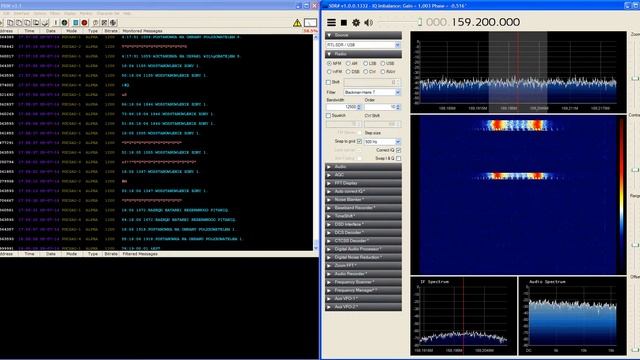Image resolution: width=640 pixels, height=360 pixels.
Task: Click the Address column header in PDW
Action: (6, 31)
